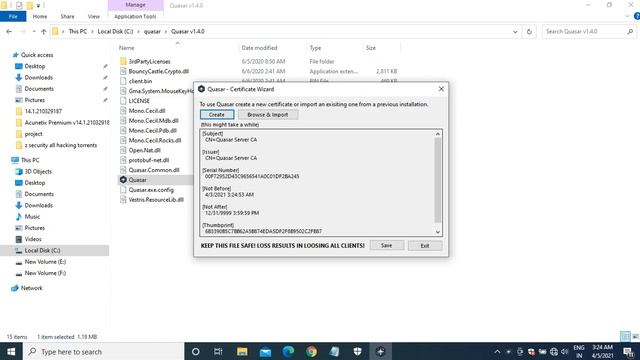Screen dimensions: 640x360
Task: Select the Mono.Cecil.dll file
Action: pos(147,111)
